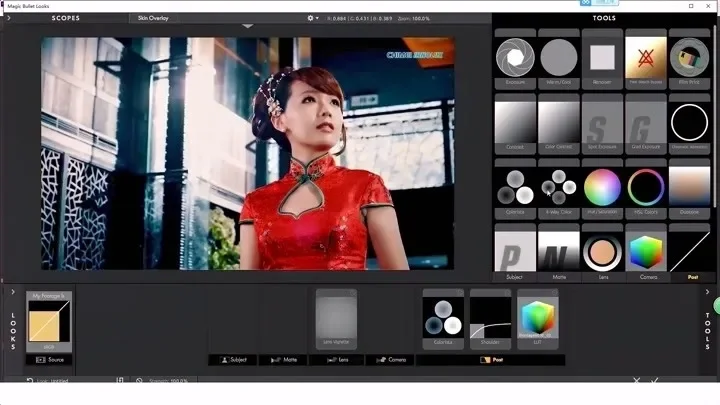Cancel with the X icon at bottom right

point(636,380)
